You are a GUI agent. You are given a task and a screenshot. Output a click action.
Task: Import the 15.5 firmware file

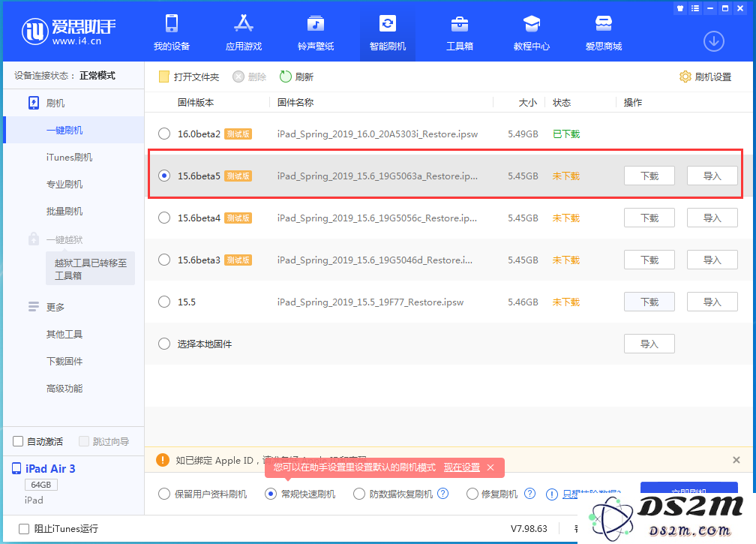712,302
